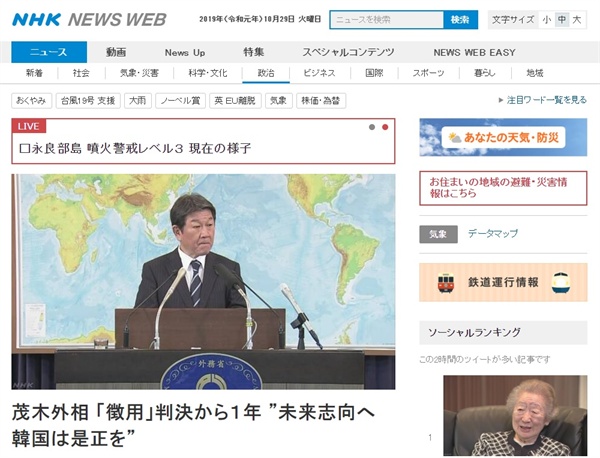Open the evacuation and disaster info link
This screenshot has width=600, height=458.
tap(503, 188)
